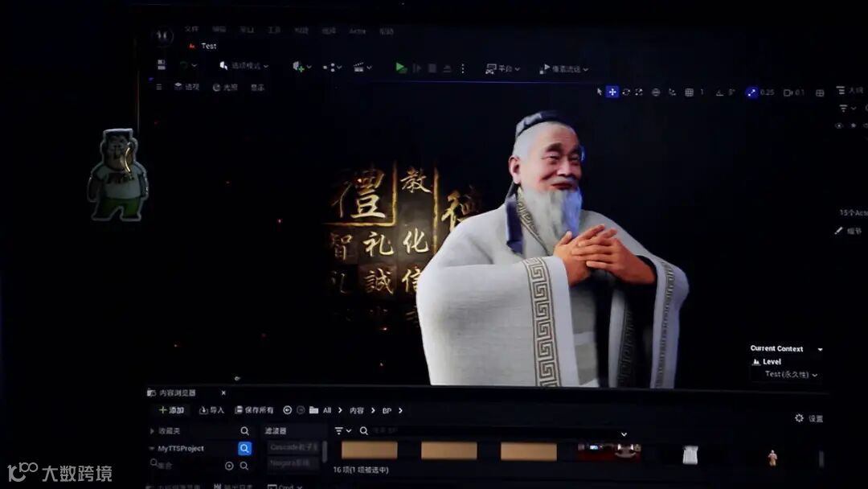Open the Blueprints toolbar icon
The image size is (868, 489).
pyautogui.click(x=330, y=68)
